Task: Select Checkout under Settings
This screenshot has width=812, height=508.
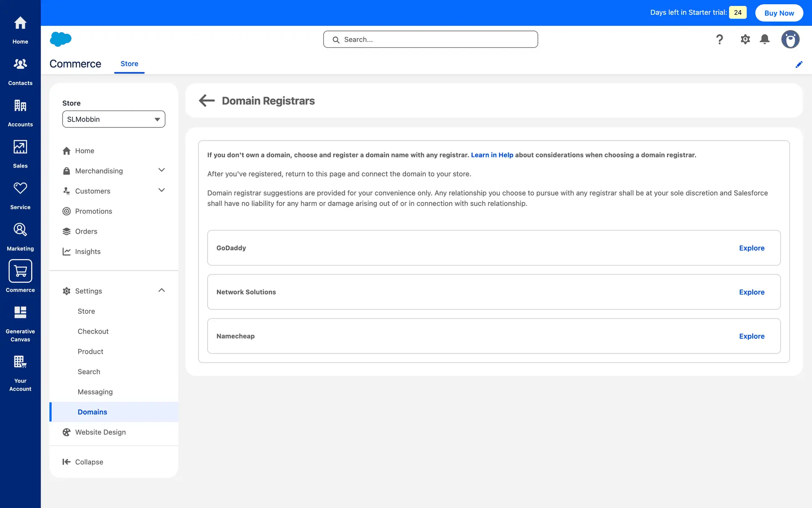Action: click(x=93, y=331)
